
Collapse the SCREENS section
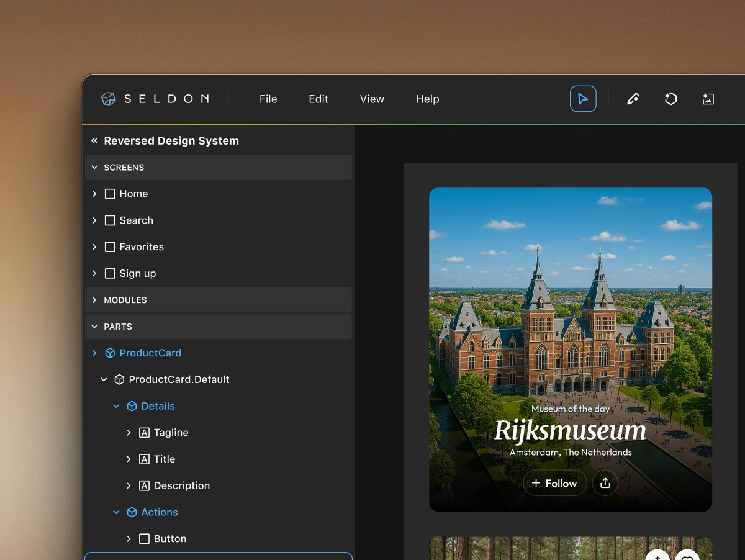(94, 168)
